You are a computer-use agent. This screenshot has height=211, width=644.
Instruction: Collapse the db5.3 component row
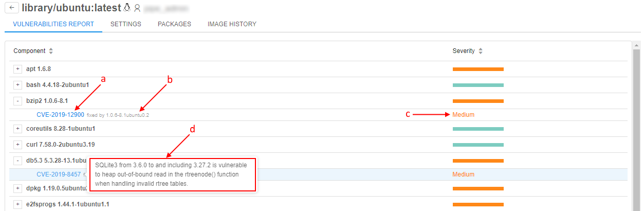point(17,161)
